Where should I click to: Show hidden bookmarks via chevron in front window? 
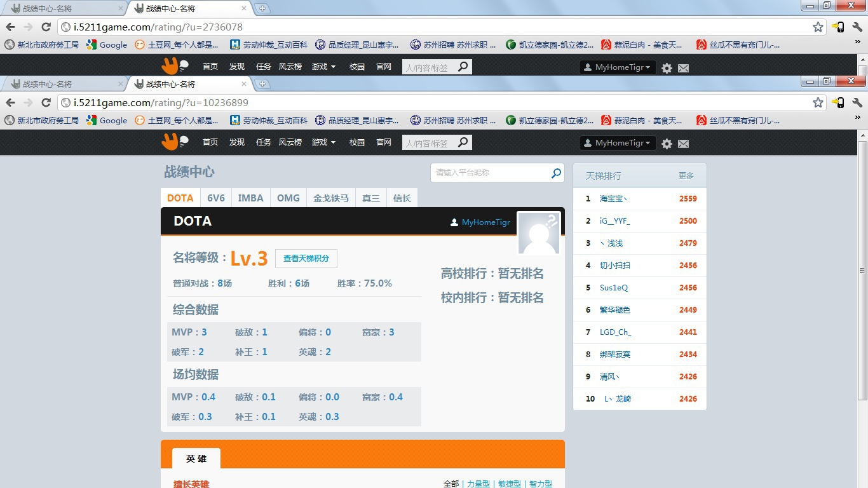(x=857, y=118)
